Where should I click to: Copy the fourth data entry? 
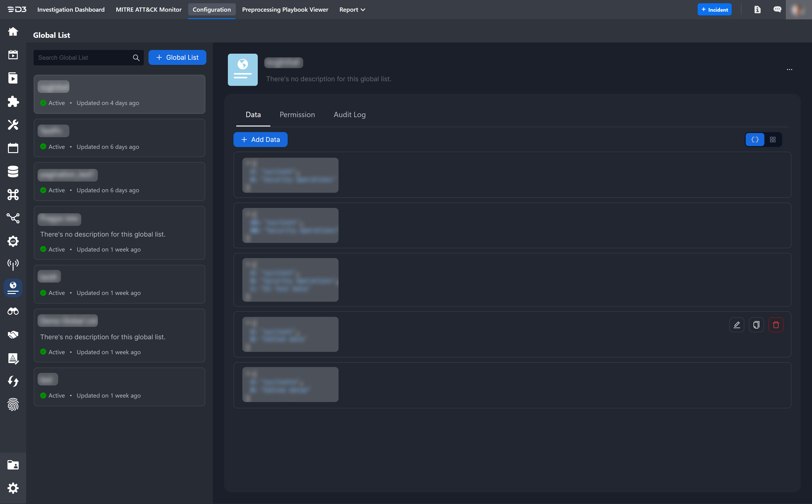756,325
